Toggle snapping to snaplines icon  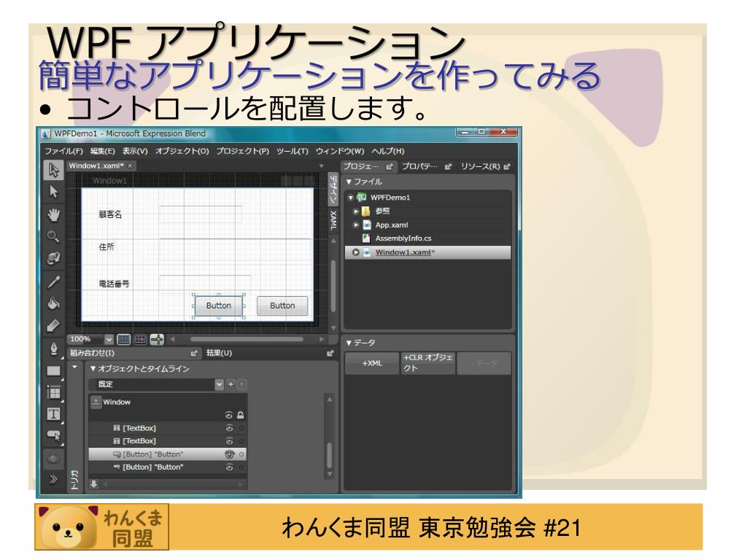pyautogui.click(x=157, y=340)
